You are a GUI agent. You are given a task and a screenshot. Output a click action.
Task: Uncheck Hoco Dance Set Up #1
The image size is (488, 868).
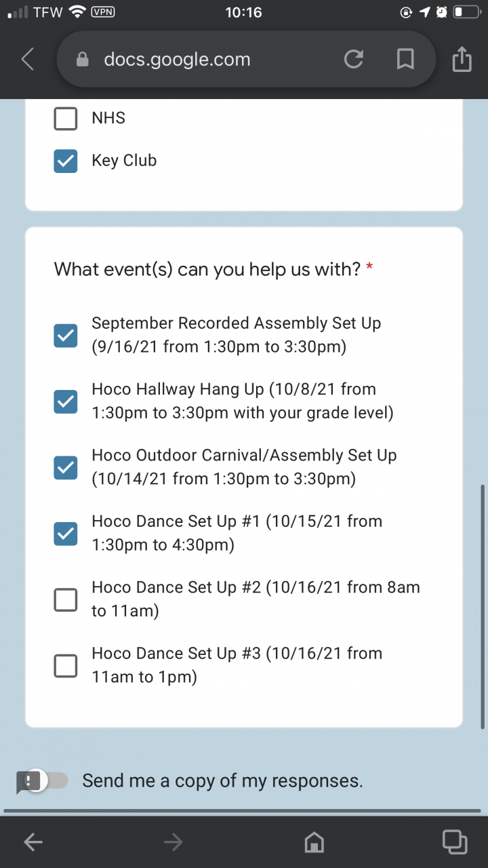pyautogui.click(x=66, y=534)
